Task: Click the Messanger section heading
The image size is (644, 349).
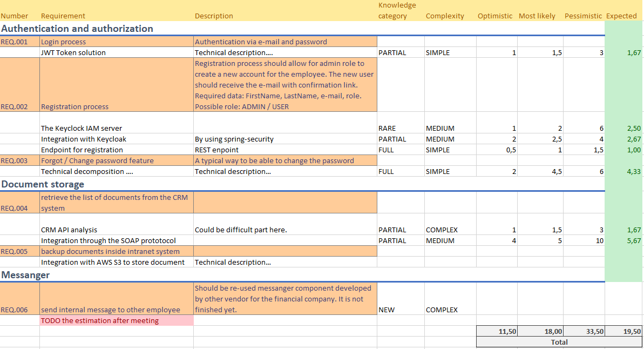Action: coord(24,275)
